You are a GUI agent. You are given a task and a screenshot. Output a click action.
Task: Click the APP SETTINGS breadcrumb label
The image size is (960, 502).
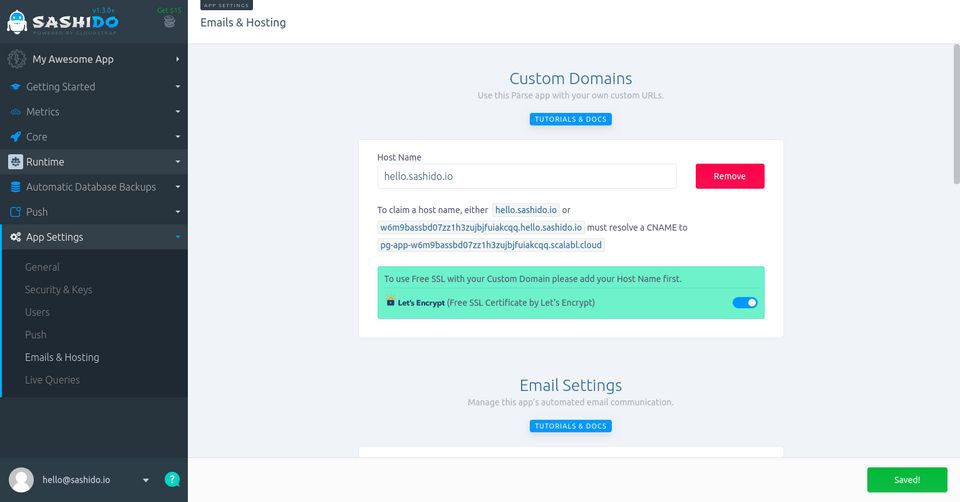point(227,5)
